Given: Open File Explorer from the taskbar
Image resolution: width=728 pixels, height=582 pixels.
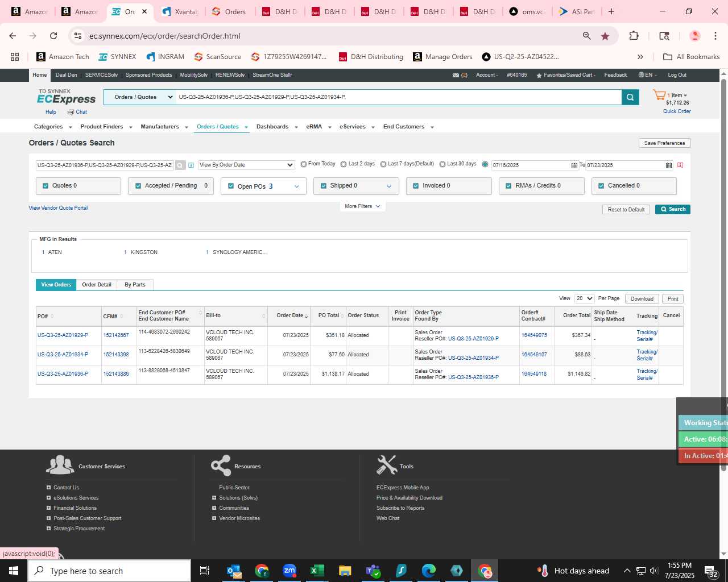Looking at the screenshot, I should (345, 571).
